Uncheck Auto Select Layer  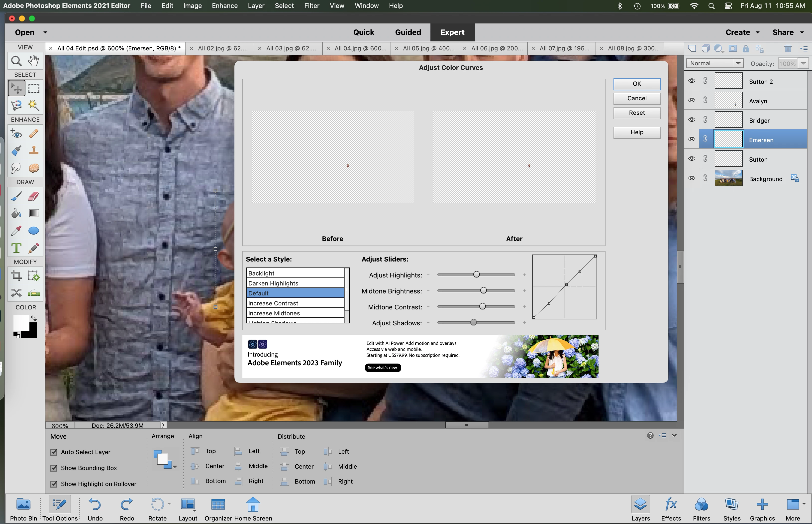click(54, 452)
